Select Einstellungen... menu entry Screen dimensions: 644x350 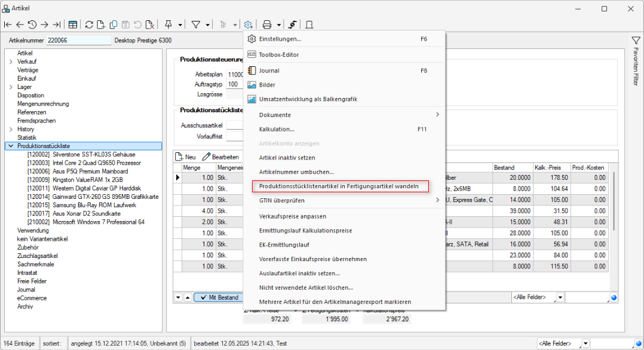pyautogui.click(x=280, y=39)
